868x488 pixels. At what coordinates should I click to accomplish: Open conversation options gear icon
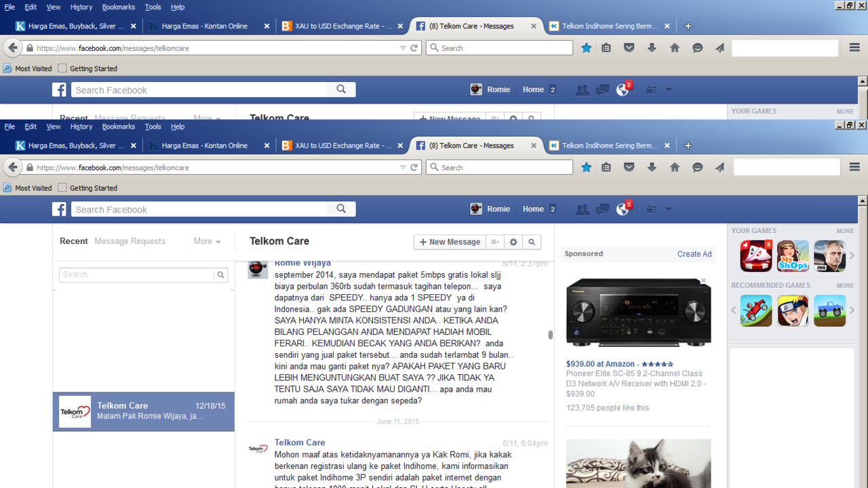pos(513,242)
